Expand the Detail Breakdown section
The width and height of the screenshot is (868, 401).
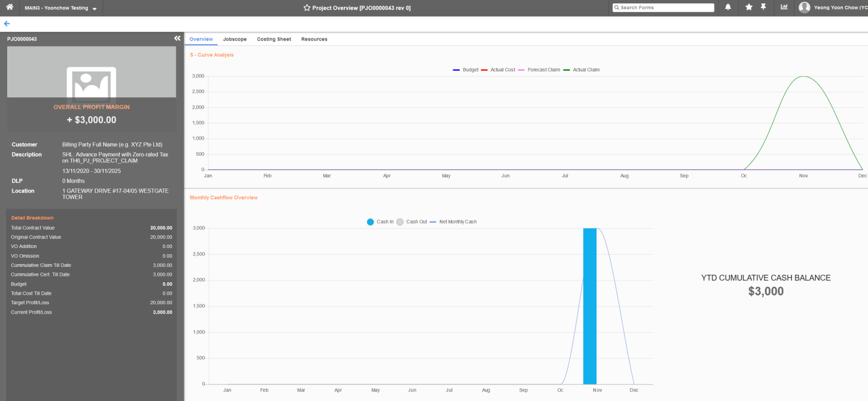pos(32,217)
